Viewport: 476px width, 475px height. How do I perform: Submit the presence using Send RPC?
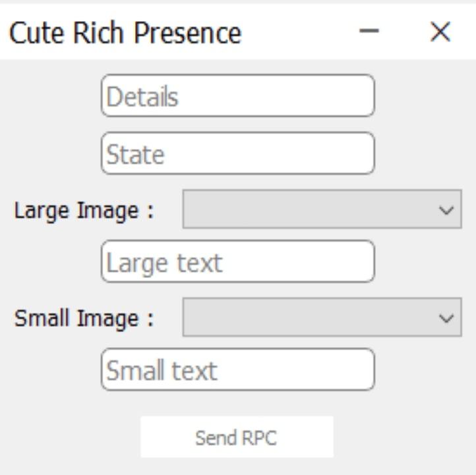click(237, 437)
